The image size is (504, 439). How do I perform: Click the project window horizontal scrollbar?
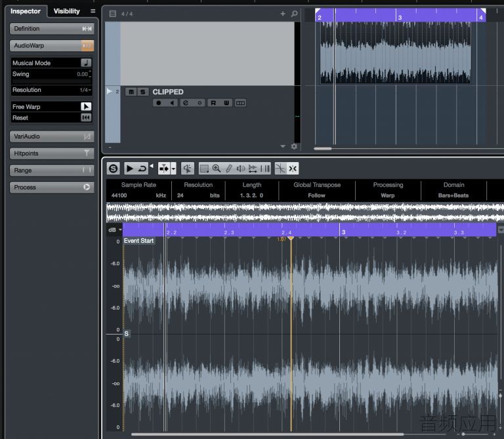(323, 148)
